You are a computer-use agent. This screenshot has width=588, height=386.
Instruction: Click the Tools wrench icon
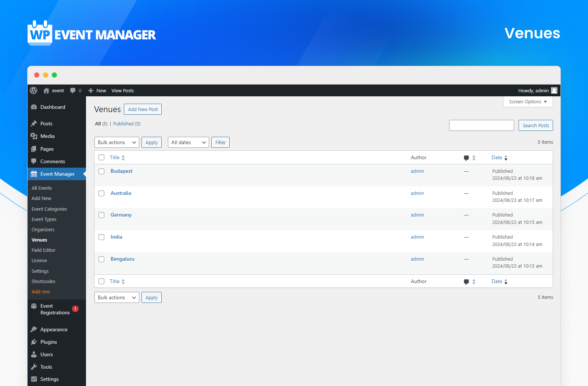[x=34, y=367]
